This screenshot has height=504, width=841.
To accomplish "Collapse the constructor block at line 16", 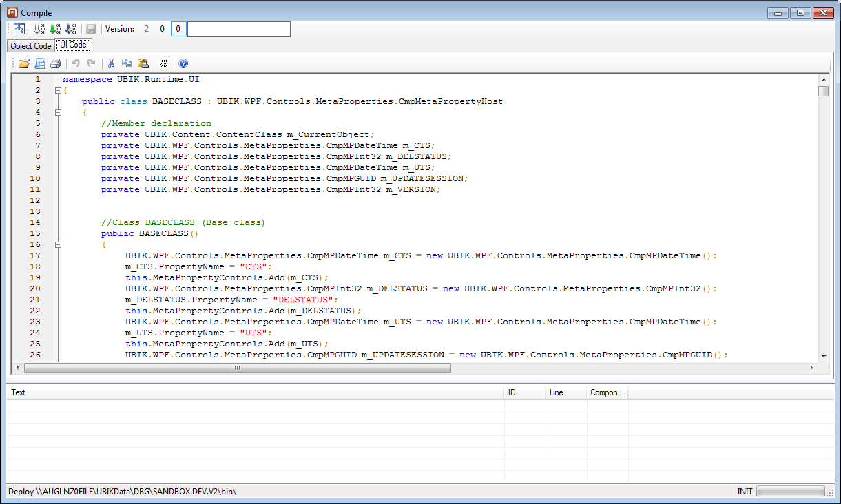I will [x=59, y=244].
